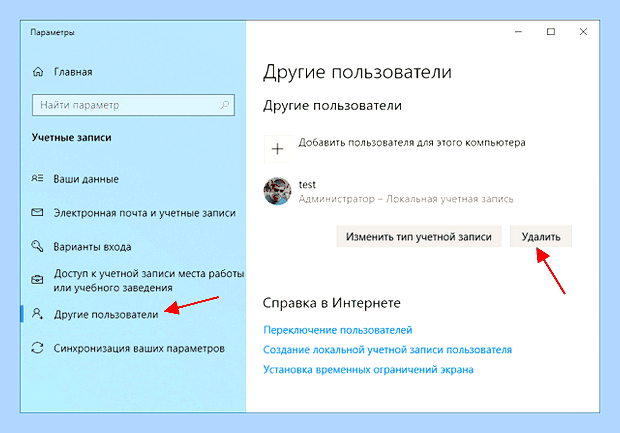Click Администратор – Локальная учетная запись text
Viewport: 620px width, 433px height.
[x=406, y=199]
